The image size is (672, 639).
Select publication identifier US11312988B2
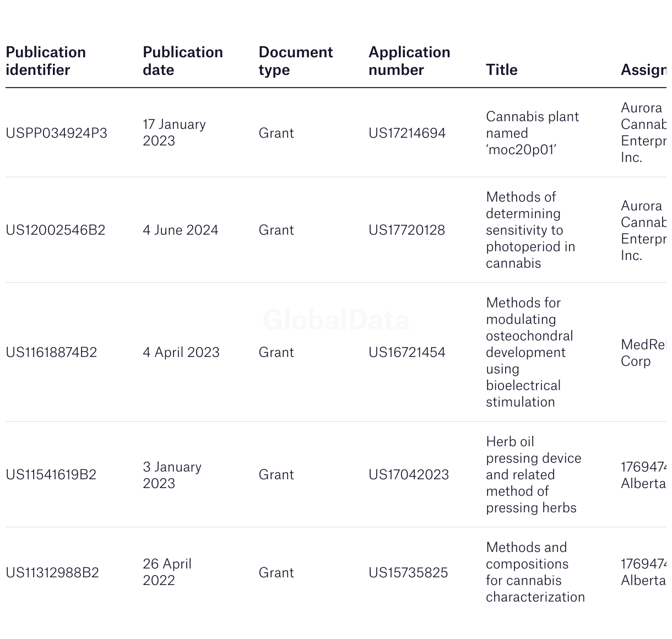[52, 573]
